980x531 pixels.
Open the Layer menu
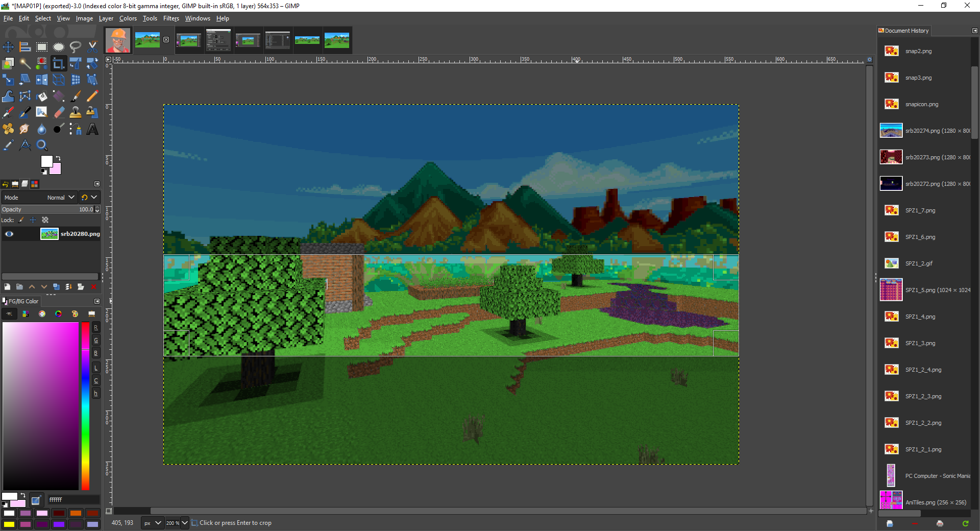(106, 18)
